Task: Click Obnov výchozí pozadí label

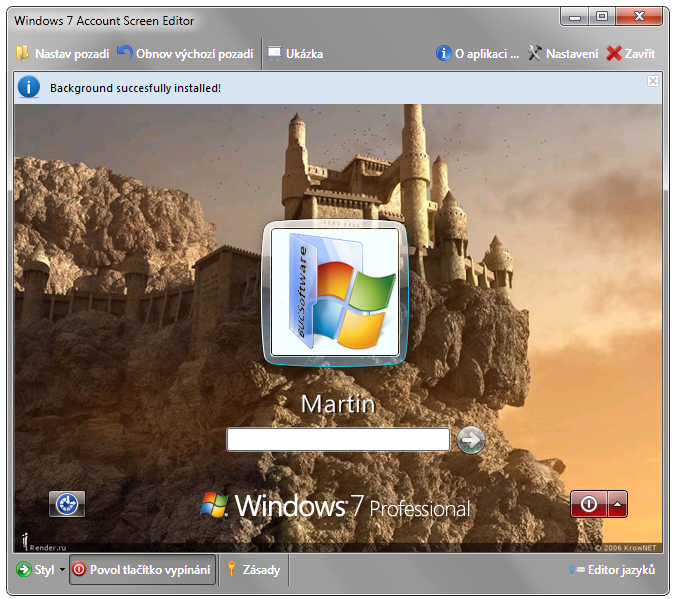Action: tap(195, 54)
